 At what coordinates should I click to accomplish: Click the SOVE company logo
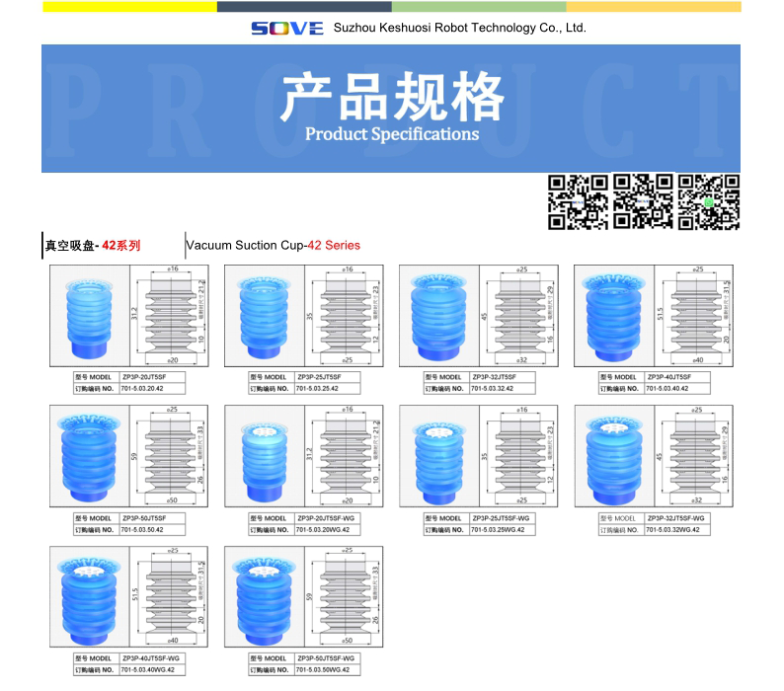[x=286, y=28]
